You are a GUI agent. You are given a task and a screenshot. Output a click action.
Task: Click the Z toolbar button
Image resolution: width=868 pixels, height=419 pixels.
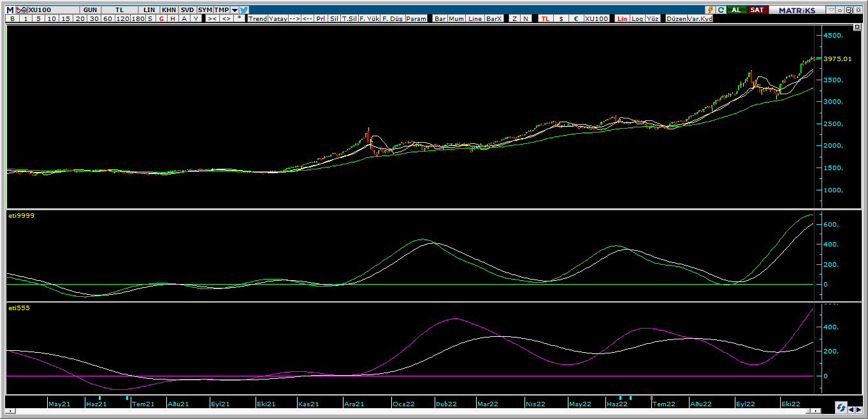515,18
